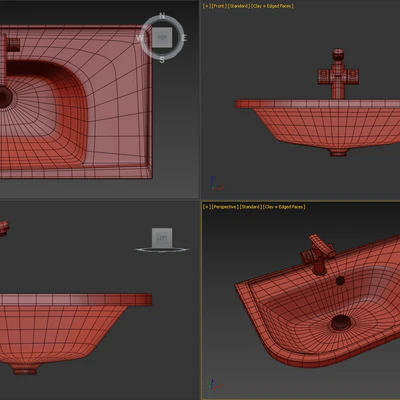Open [Clay + Edged Faces] menu in Perspective viewport
The height and width of the screenshot is (400, 400).
(x=284, y=207)
